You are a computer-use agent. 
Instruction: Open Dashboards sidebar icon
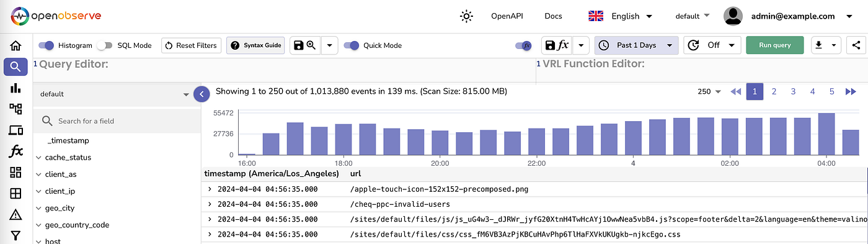coord(15,173)
